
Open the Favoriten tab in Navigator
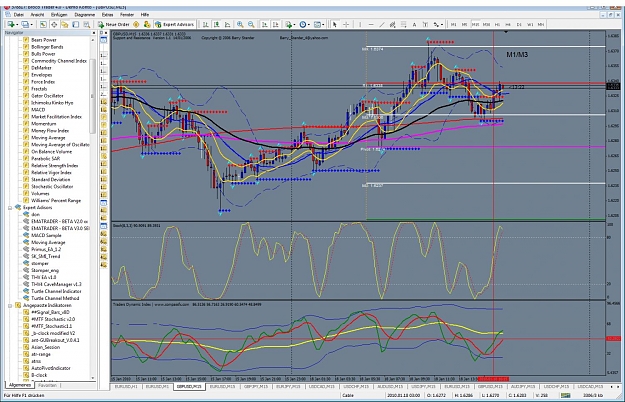47,385
